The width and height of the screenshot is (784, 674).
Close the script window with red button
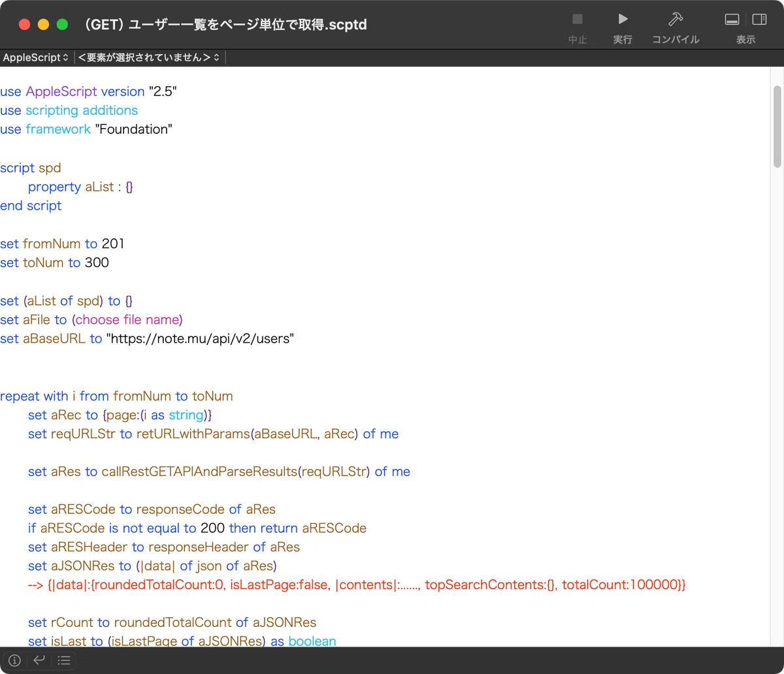25,25
